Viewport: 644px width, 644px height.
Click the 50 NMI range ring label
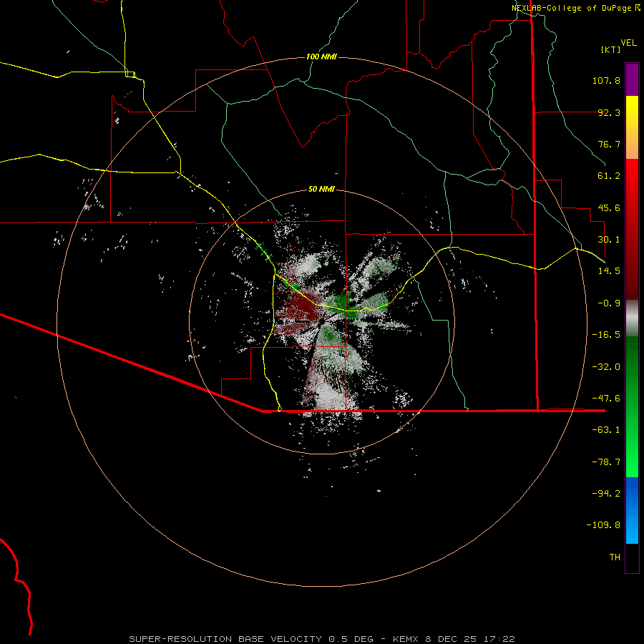(x=321, y=189)
